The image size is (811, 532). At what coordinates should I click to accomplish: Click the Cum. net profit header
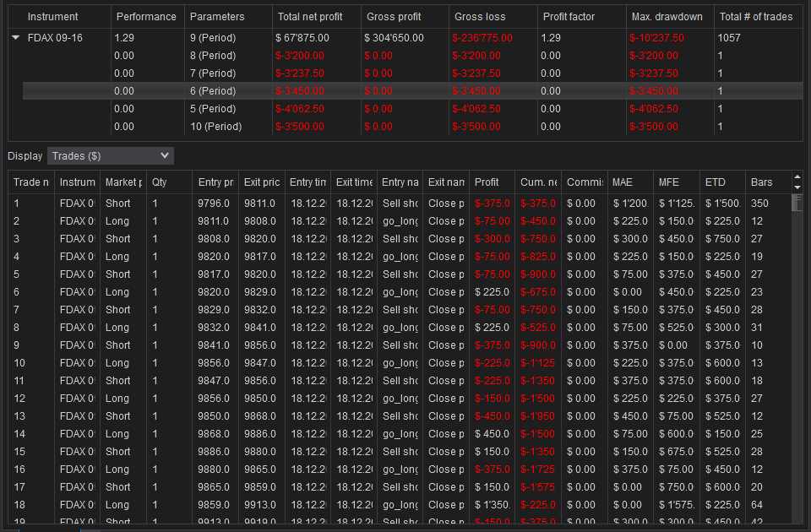(x=538, y=182)
